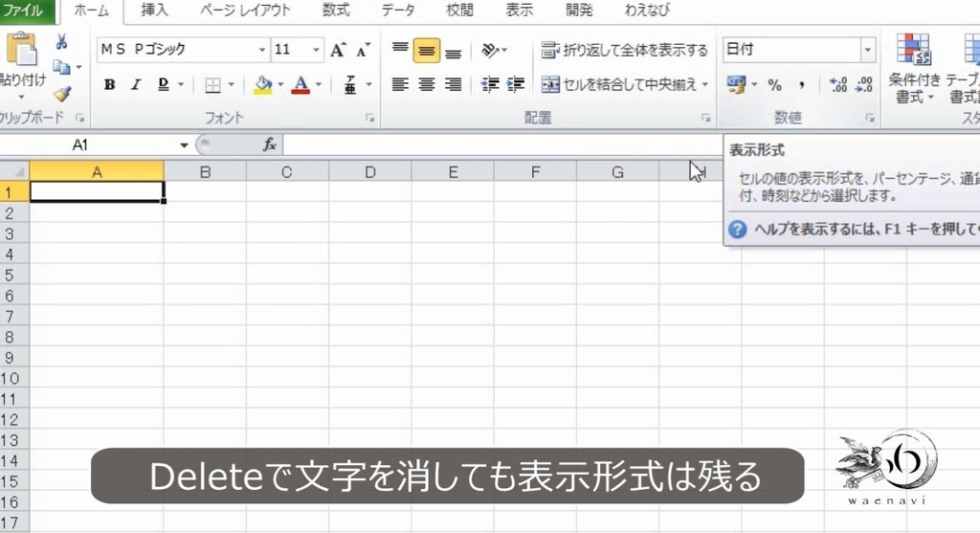This screenshot has width=980, height=533.
Task: Click the Select All corner button
Action: click(14, 171)
